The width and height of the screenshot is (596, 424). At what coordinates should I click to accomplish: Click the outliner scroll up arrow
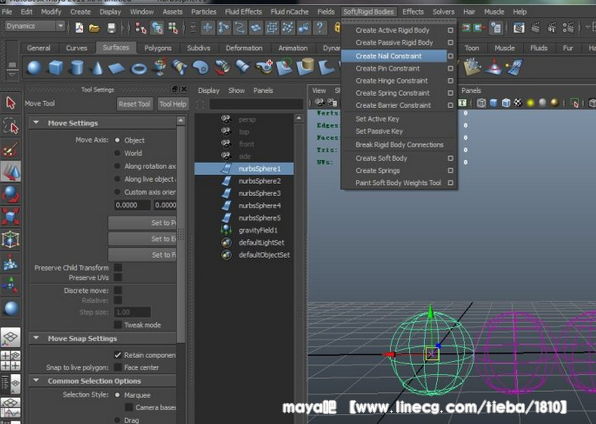(299, 118)
